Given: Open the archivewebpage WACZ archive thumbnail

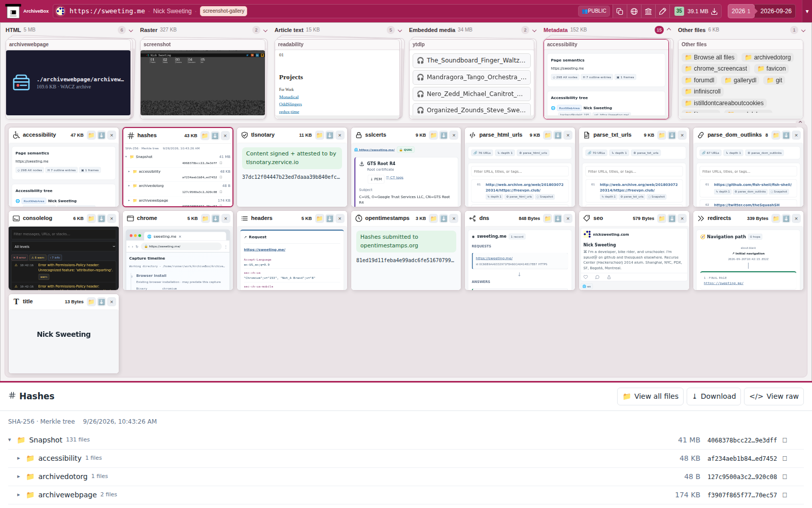Looking at the screenshot, I should click(x=68, y=83).
